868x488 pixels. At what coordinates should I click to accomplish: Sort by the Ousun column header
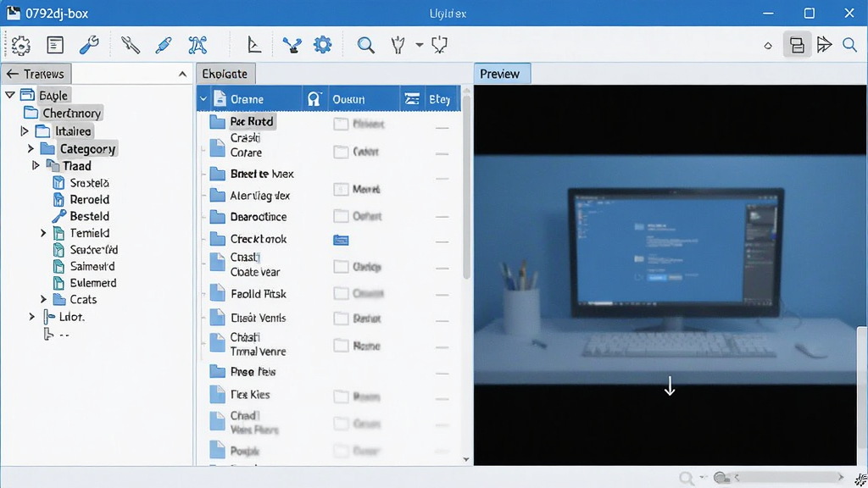348,99
